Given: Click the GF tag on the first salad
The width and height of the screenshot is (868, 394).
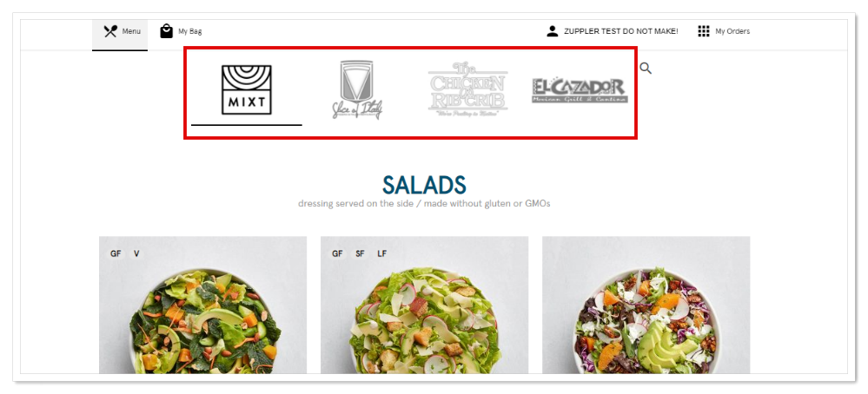Looking at the screenshot, I should point(116,253).
